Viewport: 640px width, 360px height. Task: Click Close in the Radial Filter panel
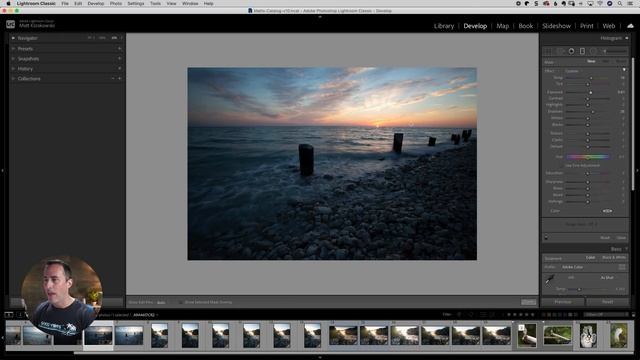click(x=621, y=238)
